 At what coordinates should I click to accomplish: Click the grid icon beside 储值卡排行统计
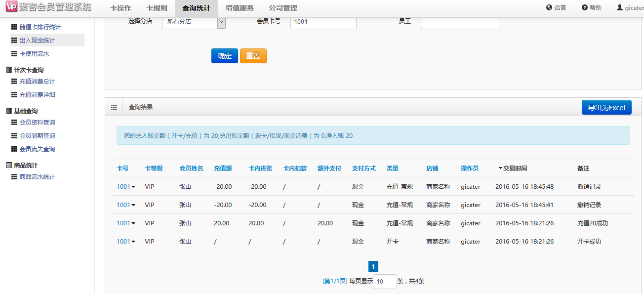click(x=14, y=27)
